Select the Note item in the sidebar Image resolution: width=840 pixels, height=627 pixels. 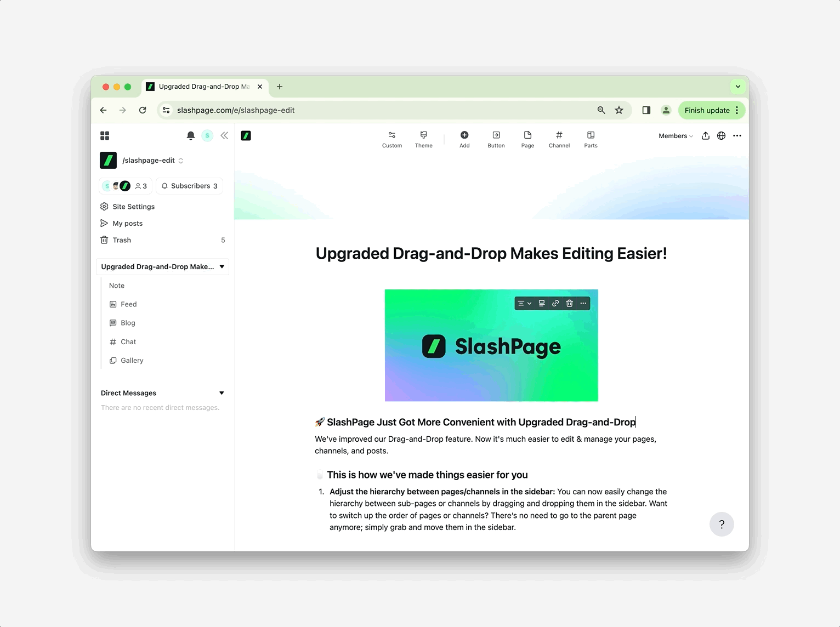(117, 286)
